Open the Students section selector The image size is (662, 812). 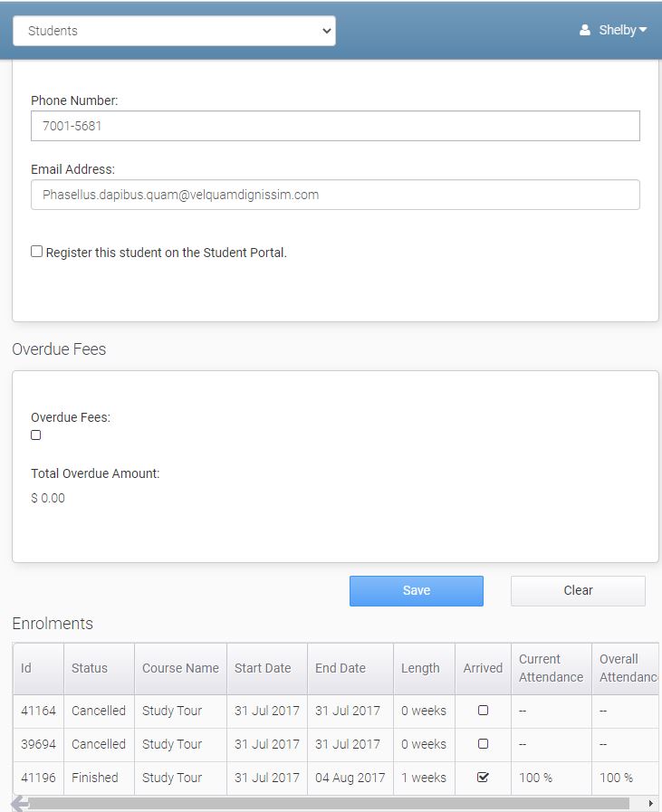tap(174, 29)
